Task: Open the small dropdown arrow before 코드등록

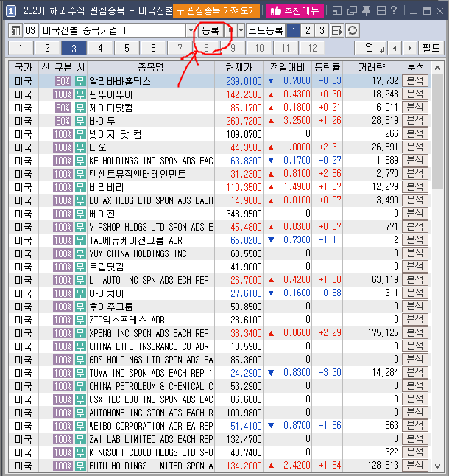Action: (x=241, y=30)
